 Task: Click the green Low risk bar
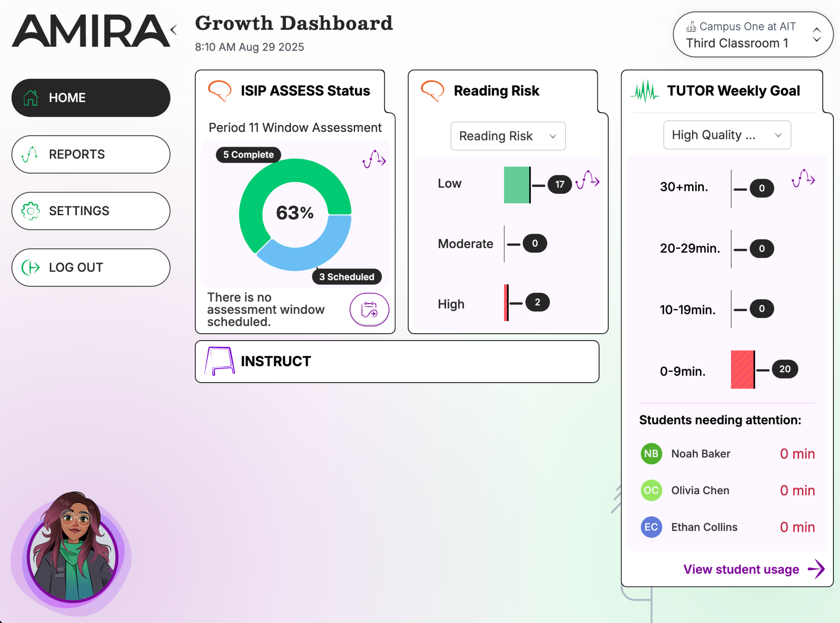516,185
